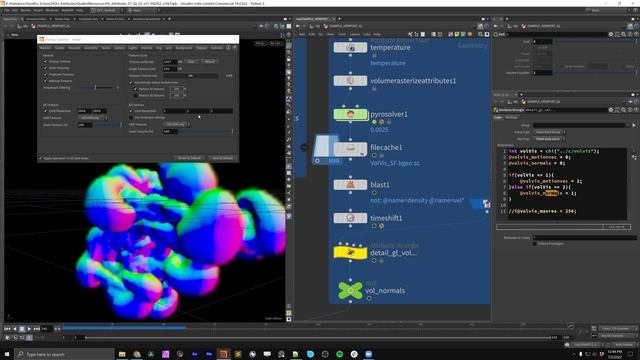Screen dimensions: 640x360
Task: Click the play forward button in playbar
Action: pyautogui.click(x=29, y=329)
